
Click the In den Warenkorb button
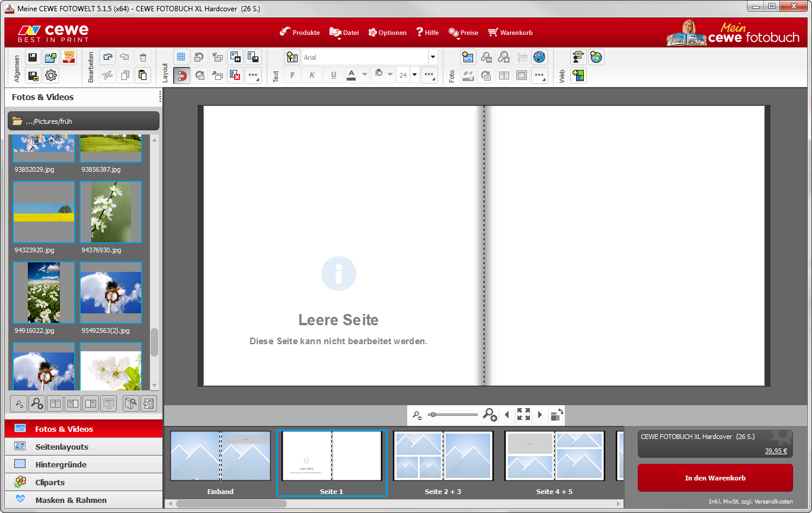pos(715,478)
